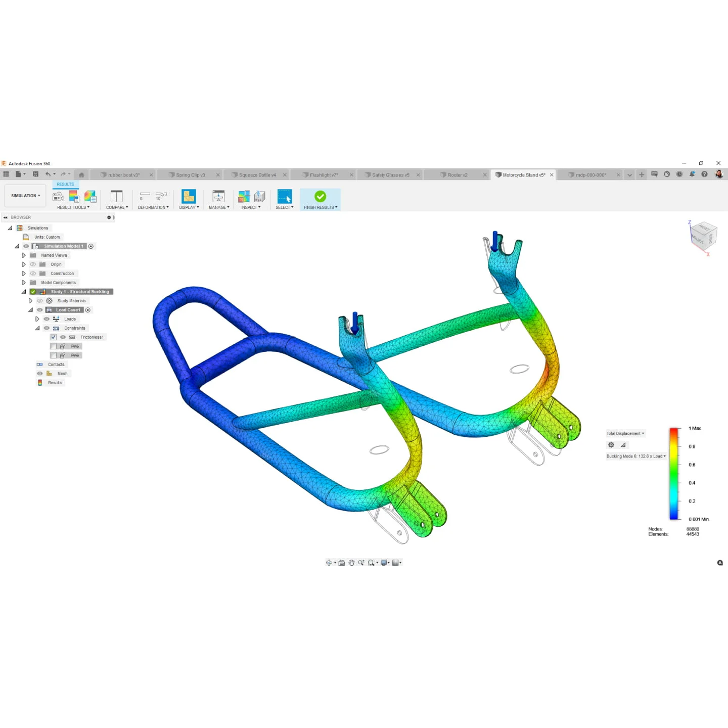Switch to the Router v2 document tab
Viewport: 728px width, 728px height.
[x=457, y=175]
